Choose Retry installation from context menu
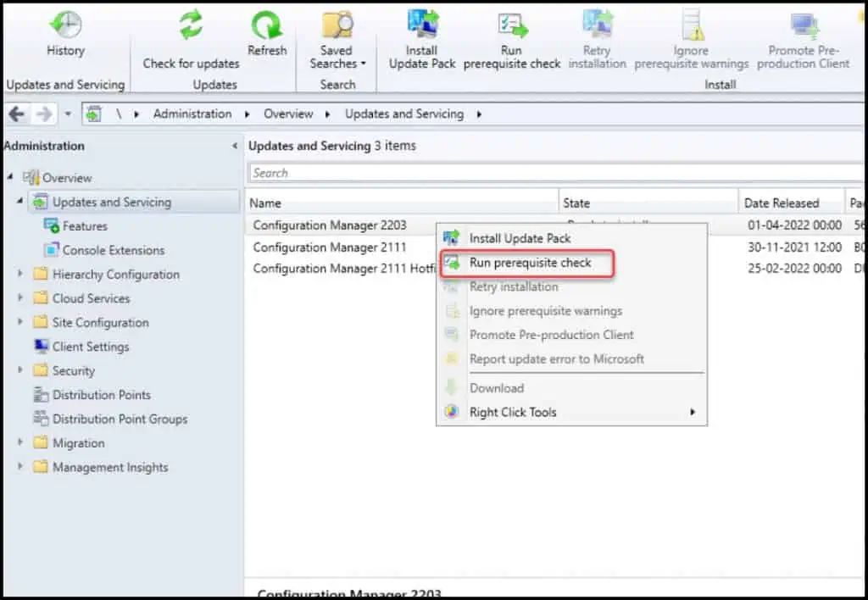The height and width of the screenshot is (600, 868). coord(571,286)
